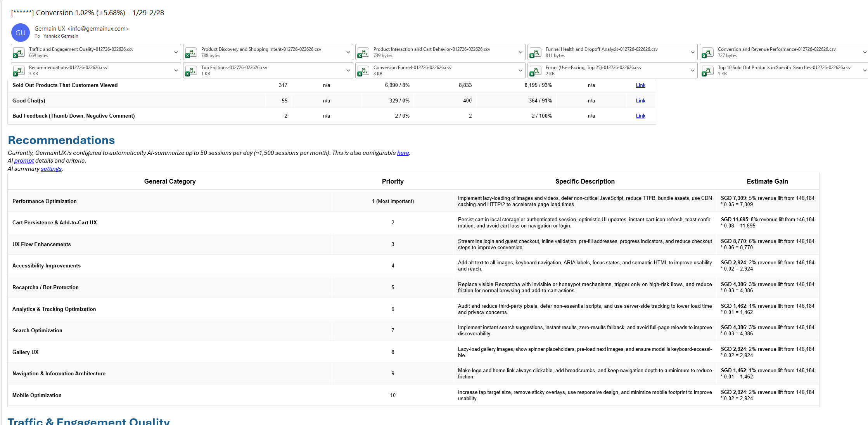Open Traffic and Engagement Quality CSV attachment icon

coord(19,52)
